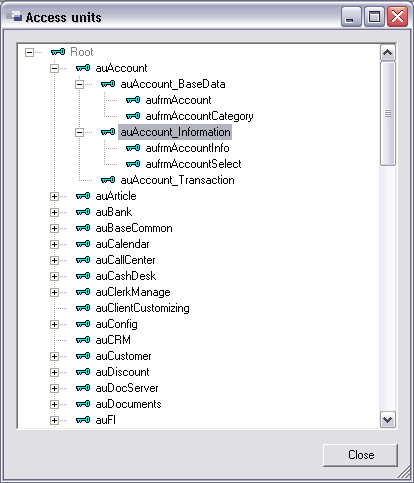The width and height of the screenshot is (414, 483).
Task: Click key icon next to auBaseCommon
Action: pos(83,228)
